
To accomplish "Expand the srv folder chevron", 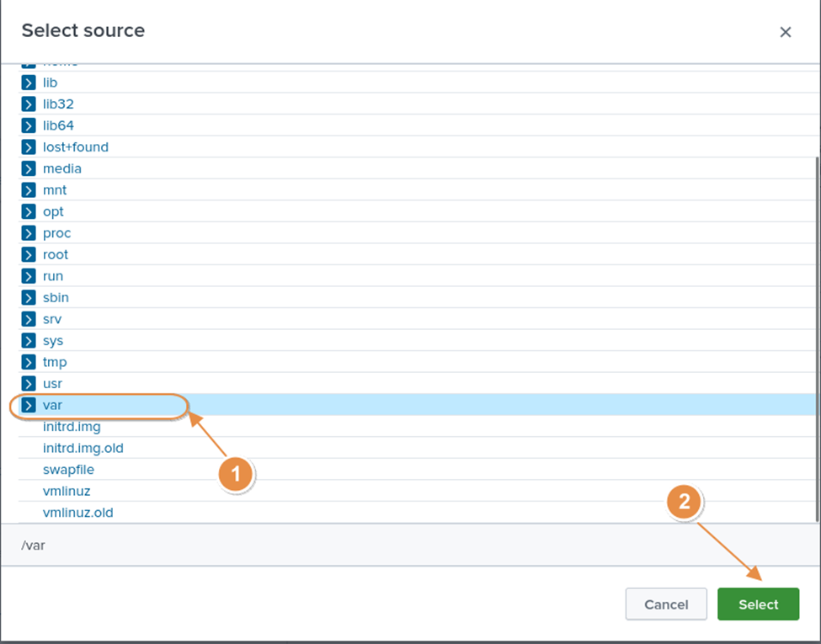I will [x=29, y=319].
